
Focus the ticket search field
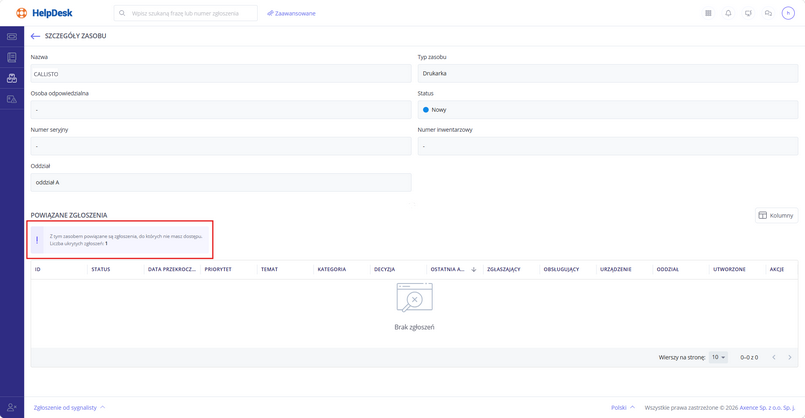[185, 13]
